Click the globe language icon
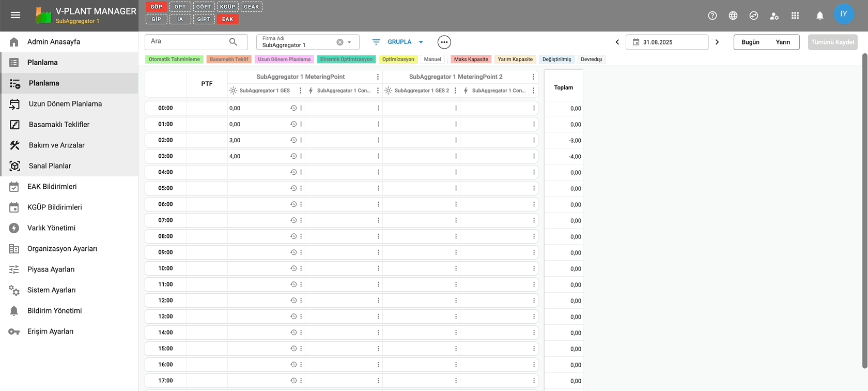868x391 pixels. point(733,16)
